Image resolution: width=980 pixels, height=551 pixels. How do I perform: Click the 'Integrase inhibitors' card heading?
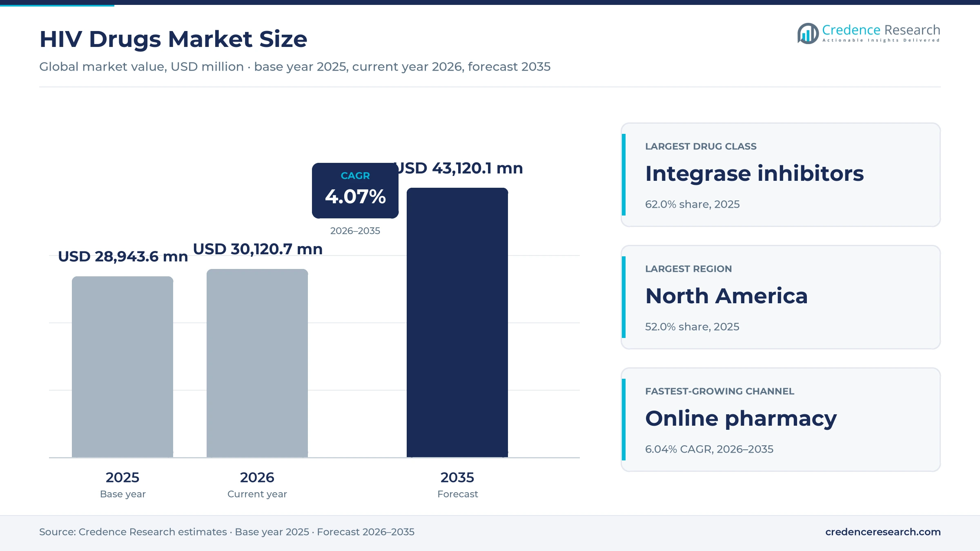click(755, 173)
